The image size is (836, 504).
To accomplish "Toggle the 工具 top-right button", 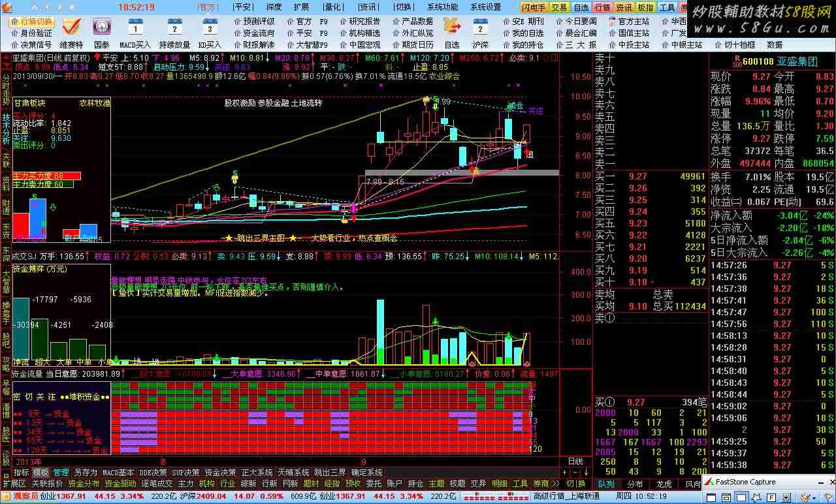I will tap(667, 7).
